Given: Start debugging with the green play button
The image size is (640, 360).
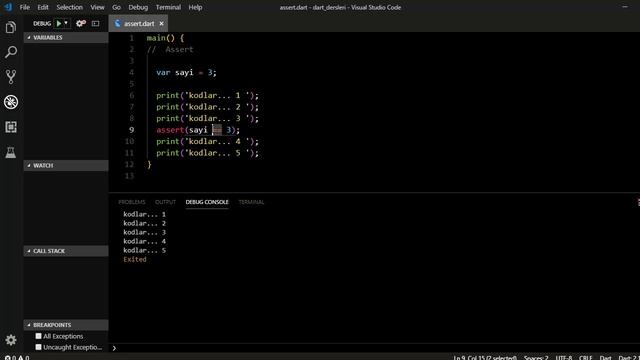Looking at the screenshot, I should [59, 24].
